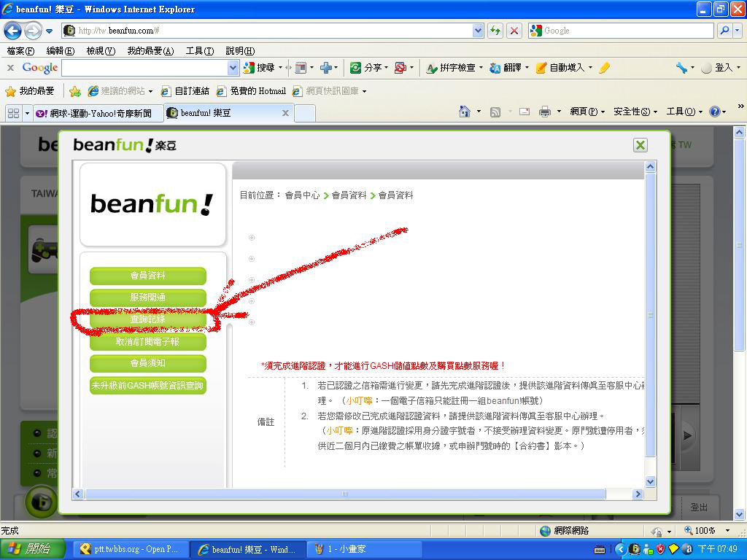
Task: Click the pencil highlight icon on Google toolbar
Action: point(604,68)
